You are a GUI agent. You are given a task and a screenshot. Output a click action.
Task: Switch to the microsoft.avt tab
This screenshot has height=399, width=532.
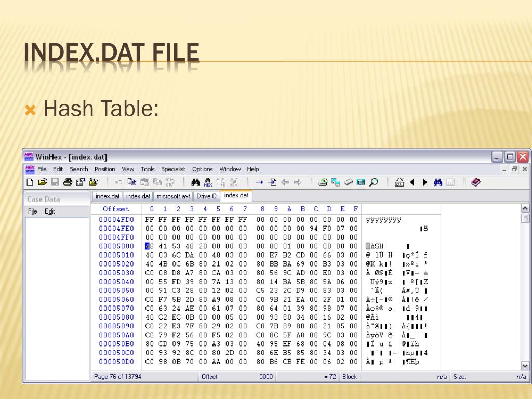tap(173, 196)
